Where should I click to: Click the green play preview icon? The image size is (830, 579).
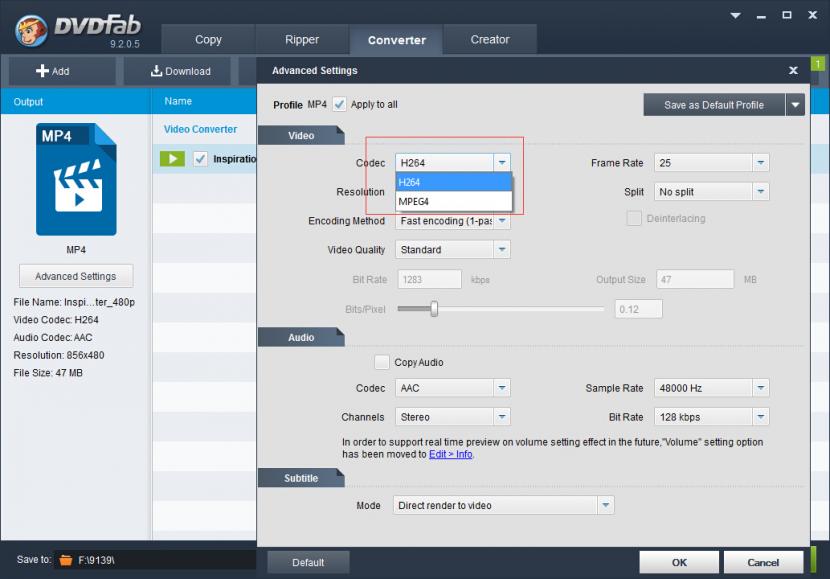coord(172,159)
